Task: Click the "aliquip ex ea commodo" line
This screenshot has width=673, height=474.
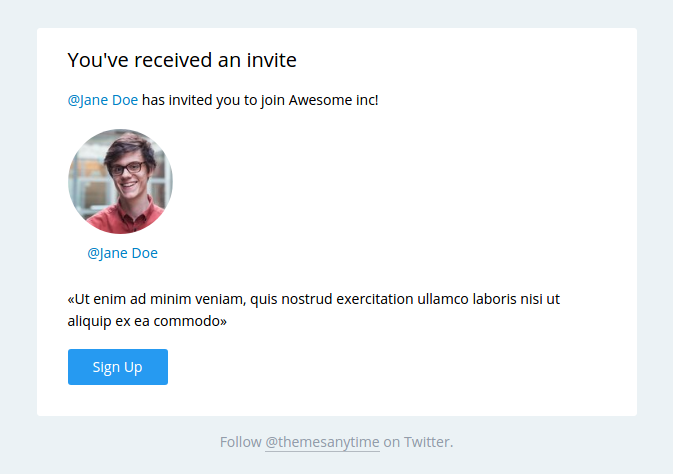Action: click(146, 322)
